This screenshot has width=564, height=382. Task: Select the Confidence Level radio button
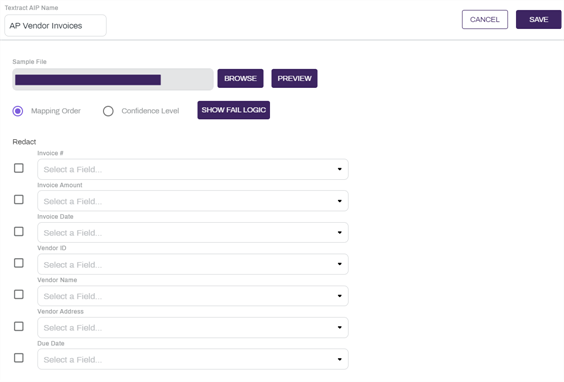click(108, 111)
